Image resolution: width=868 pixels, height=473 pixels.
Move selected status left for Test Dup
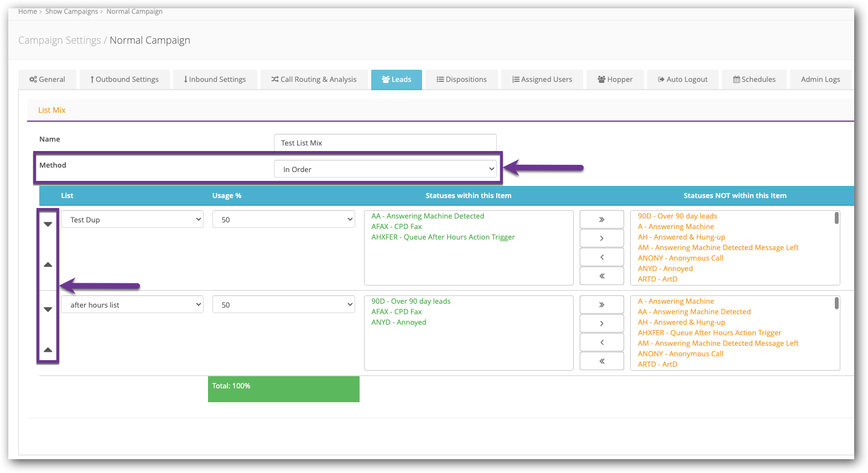[x=601, y=257]
